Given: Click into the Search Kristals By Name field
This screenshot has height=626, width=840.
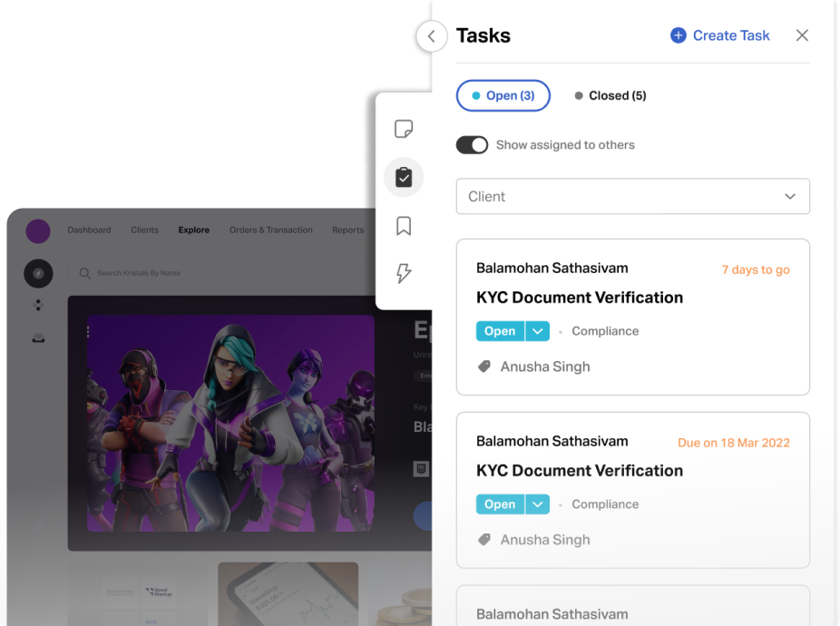Looking at the screenshot, I should tap(139, 273).
